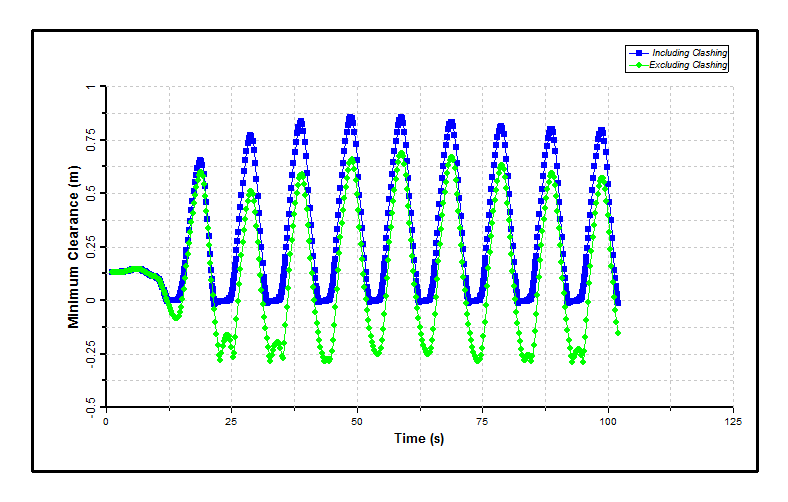
Task: Click the x-axis tick label 25
Action: click(231, 422)
